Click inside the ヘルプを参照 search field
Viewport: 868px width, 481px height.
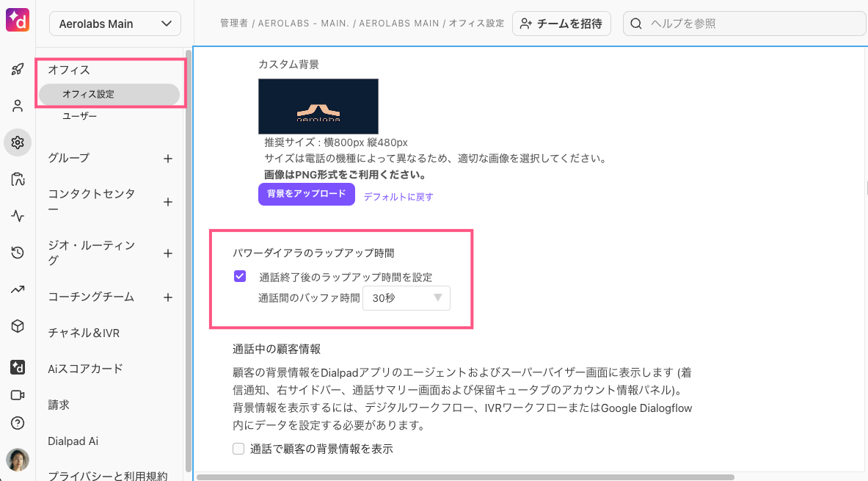click(745, 23)
